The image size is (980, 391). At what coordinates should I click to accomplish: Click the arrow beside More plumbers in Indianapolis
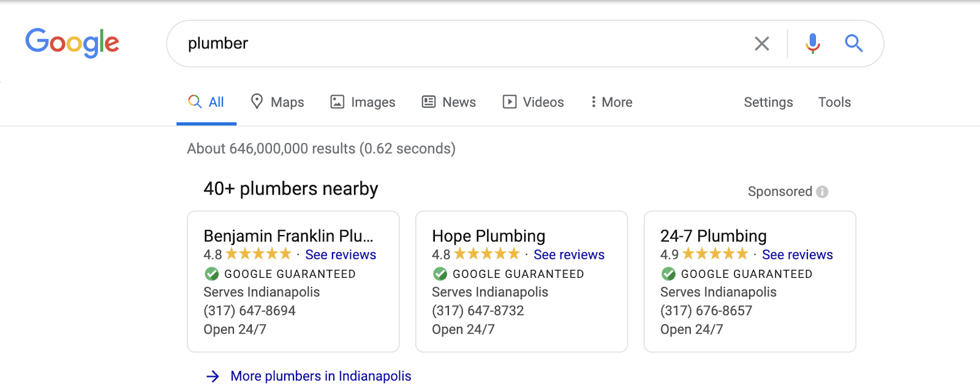coord(212,376)
